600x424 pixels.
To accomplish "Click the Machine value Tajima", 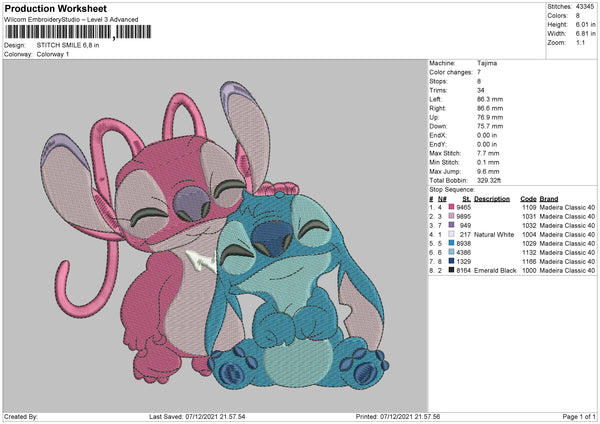I will (487, 63).
